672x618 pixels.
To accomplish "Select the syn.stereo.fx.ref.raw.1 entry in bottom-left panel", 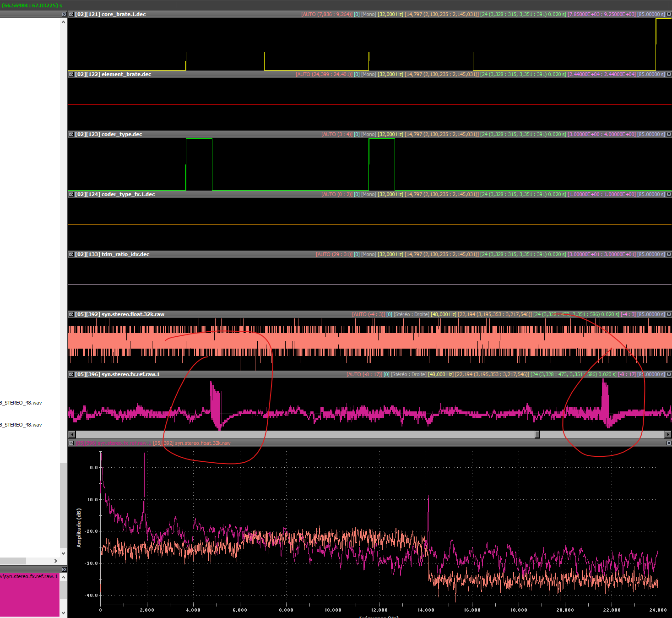I will point(30,576).
